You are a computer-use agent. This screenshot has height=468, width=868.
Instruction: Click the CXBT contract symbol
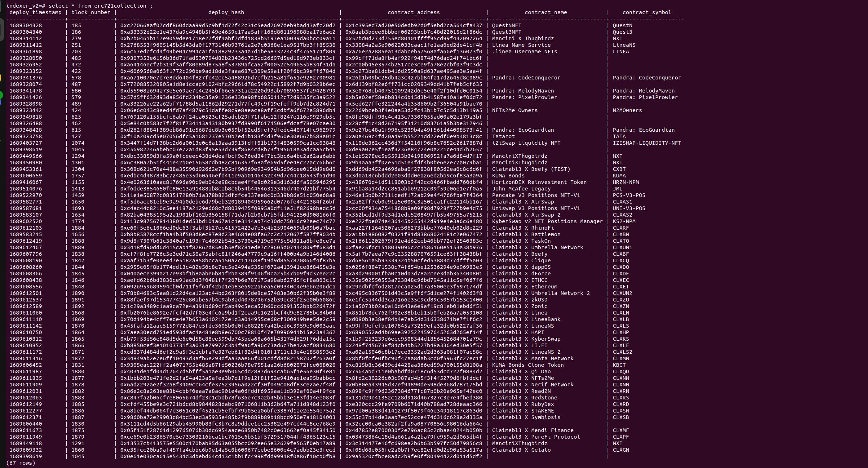619,169
